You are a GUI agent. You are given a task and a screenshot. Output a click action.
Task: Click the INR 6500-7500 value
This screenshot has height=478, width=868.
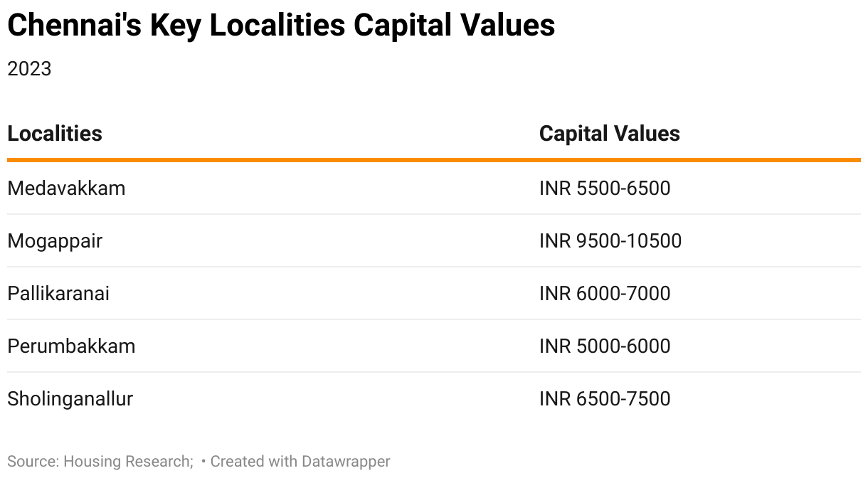605,399
